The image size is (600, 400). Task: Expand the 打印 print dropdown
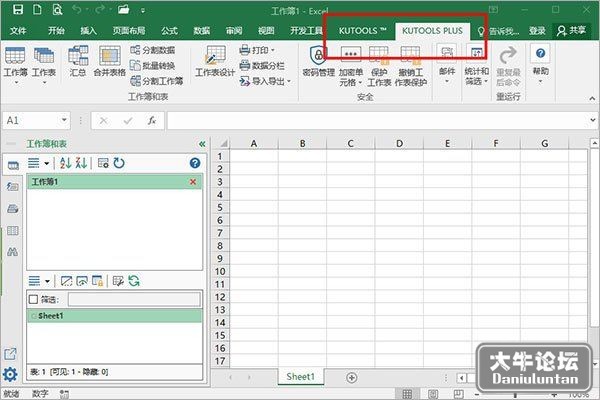257,50
